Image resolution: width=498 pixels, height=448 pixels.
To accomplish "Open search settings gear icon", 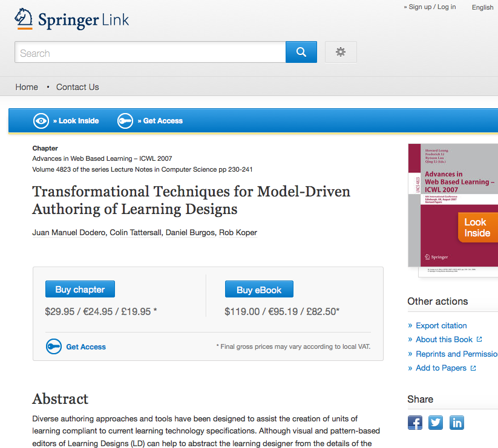I will point(341,53).
